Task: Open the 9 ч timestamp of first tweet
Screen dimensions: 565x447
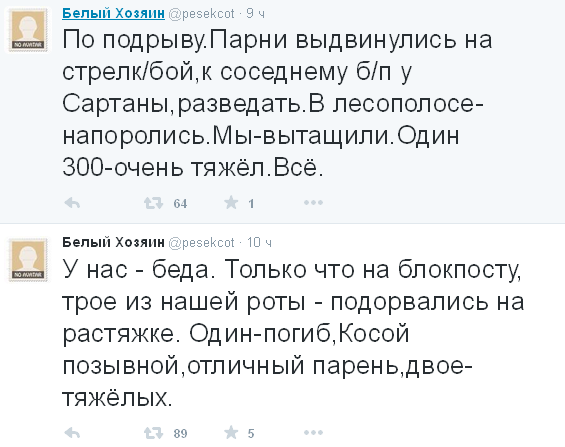Action: pyautogui.click(x=256, y=14)
